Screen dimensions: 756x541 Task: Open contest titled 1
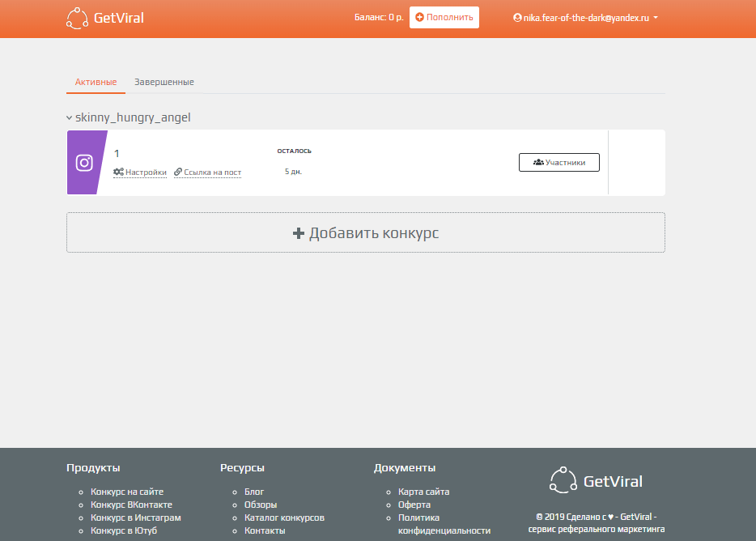point(117,153)
